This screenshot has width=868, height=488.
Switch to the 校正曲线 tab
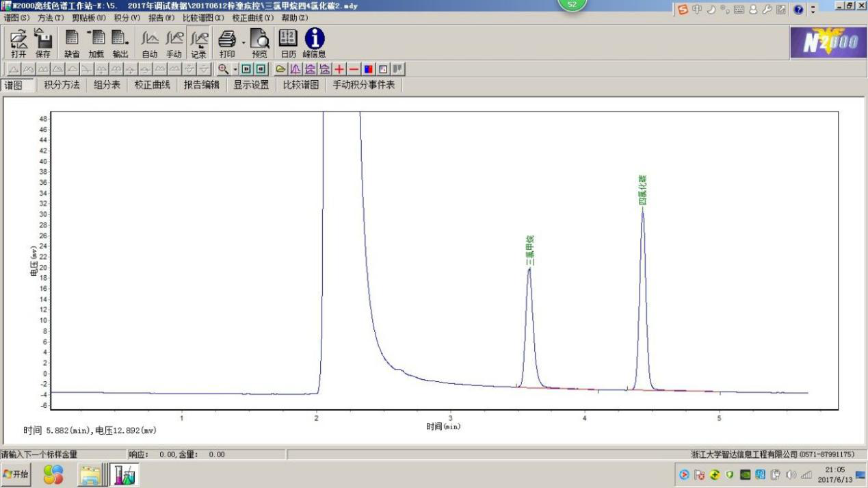(152, 85)
